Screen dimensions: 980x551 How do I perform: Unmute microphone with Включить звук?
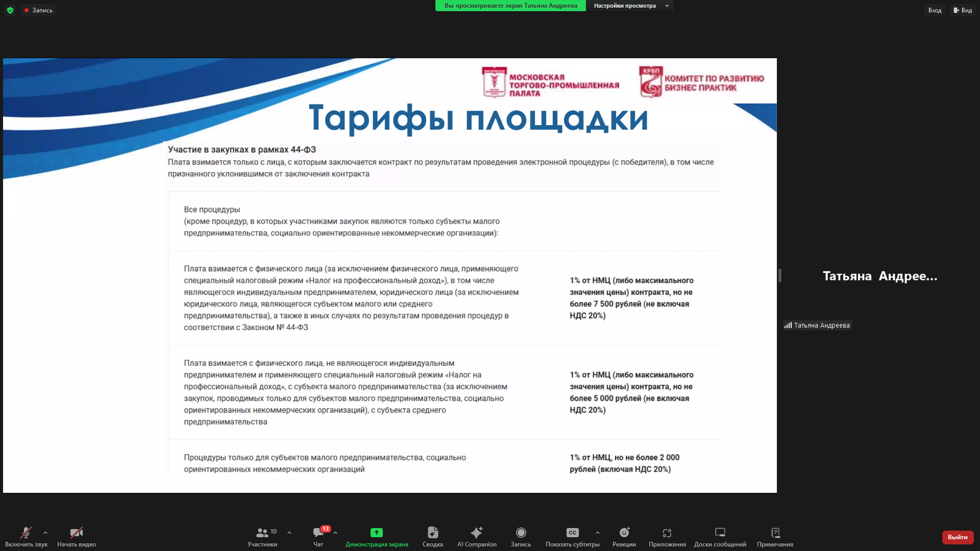coord(26,536)
